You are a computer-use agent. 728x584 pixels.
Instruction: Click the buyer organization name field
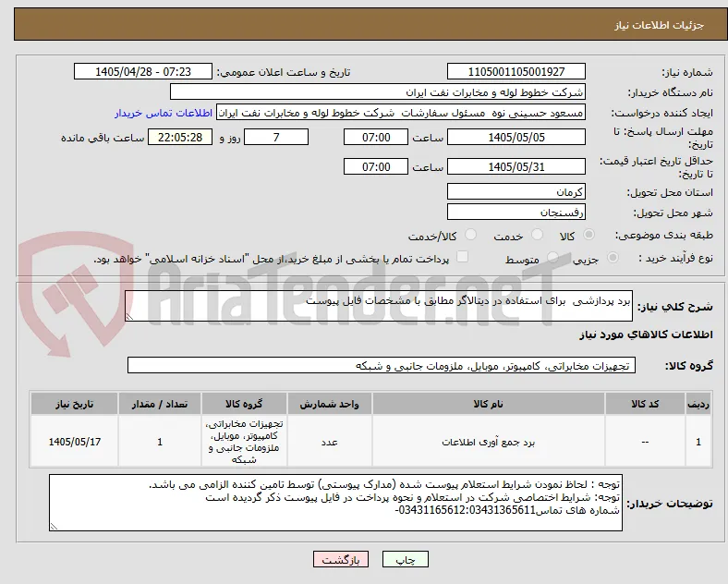pos(378,91)
